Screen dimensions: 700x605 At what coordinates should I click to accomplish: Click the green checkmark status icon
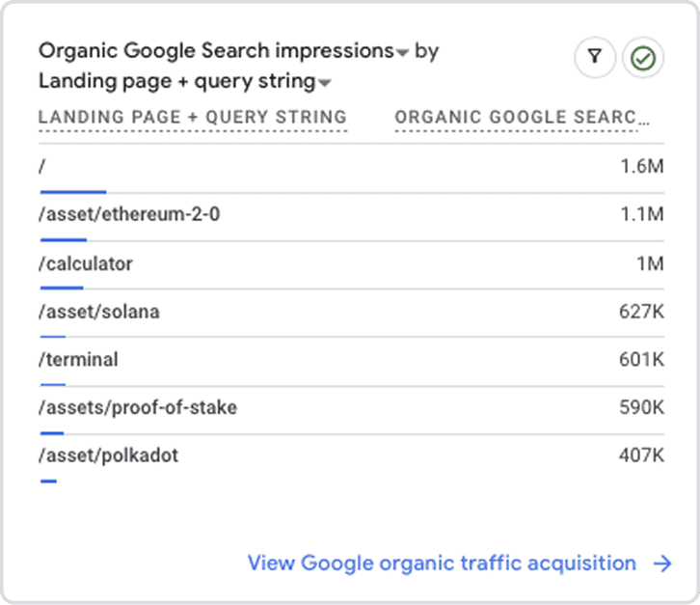pyautogui.click(x=642, y=59)
